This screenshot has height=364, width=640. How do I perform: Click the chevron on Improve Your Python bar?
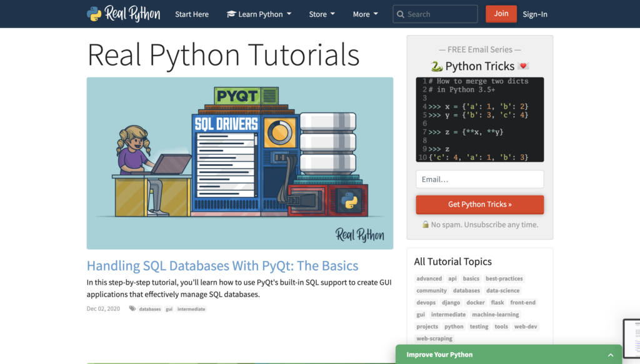coord(610,355)
